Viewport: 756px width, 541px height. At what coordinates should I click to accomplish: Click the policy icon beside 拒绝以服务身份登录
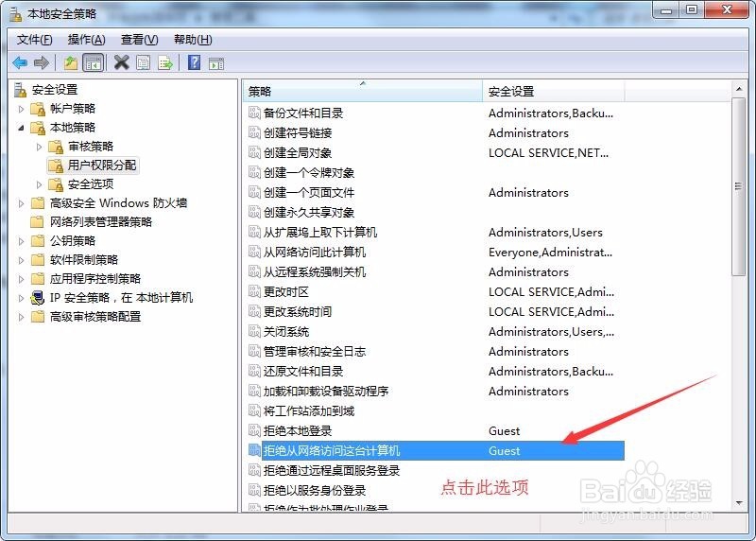(x=254, y=490)
